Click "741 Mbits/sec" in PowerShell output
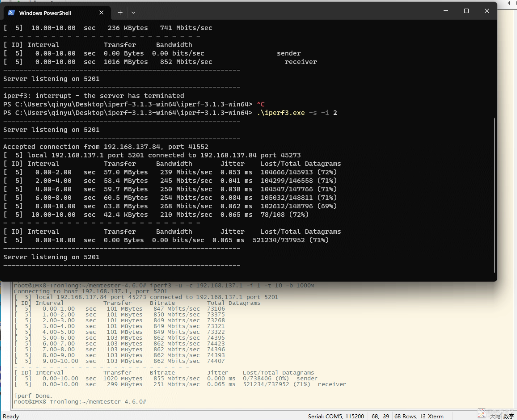Image resolution: width=517 pixels, height=420 pixels. coord(186,28)
